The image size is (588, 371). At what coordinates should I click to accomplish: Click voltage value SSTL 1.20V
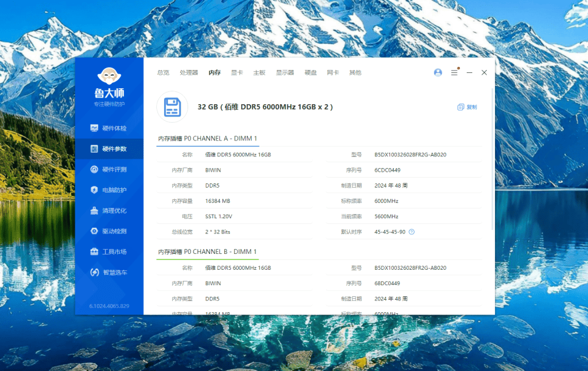click(x=219, y=216)
